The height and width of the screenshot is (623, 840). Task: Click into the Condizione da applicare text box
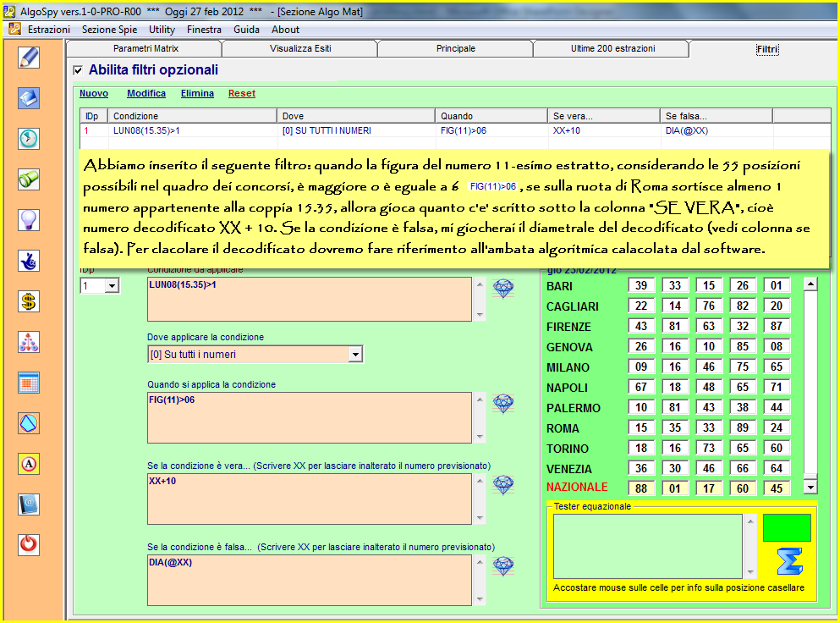point(310,299)
